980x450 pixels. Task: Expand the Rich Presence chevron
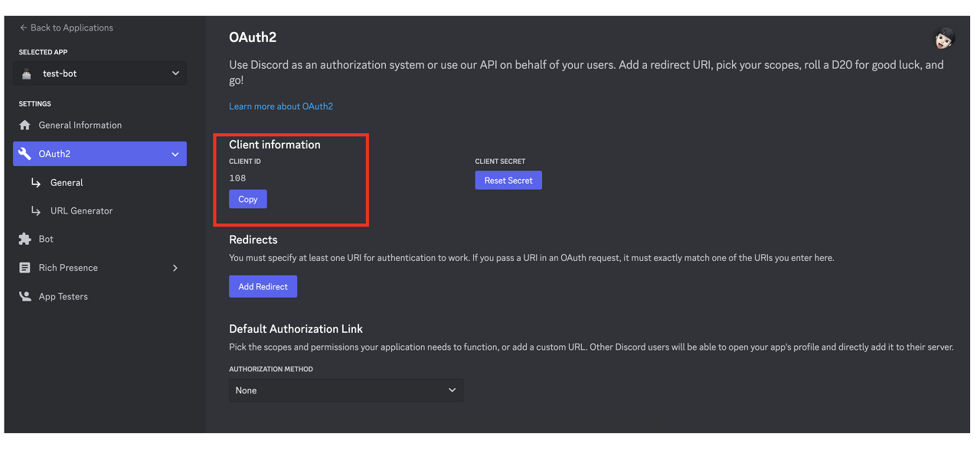(175, 268)
